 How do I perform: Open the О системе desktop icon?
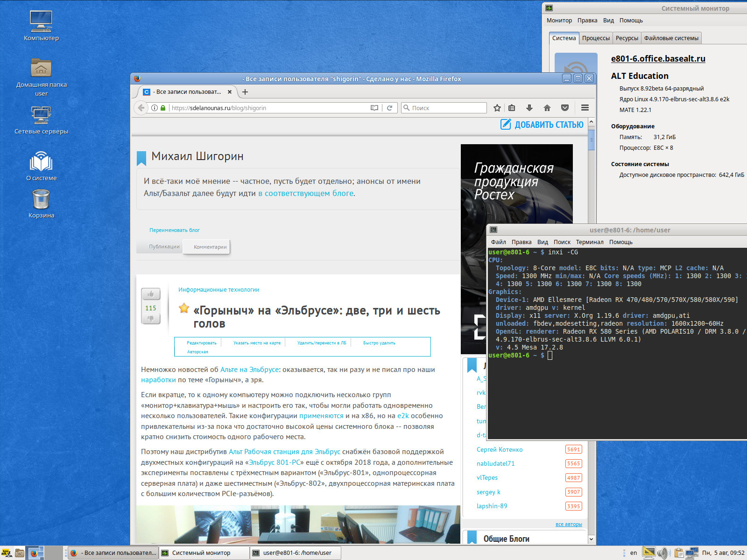click(41, 166)
